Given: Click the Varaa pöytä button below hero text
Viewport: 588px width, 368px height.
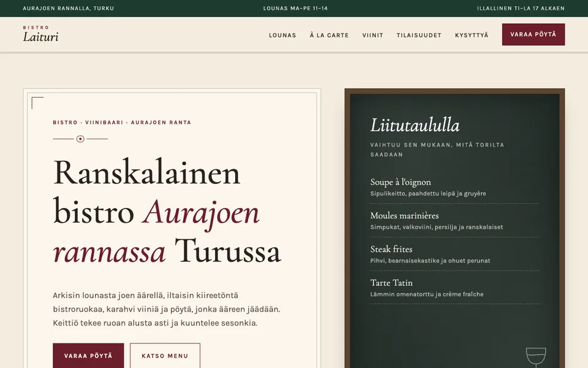Looking at the screenshot, I should [x=88, y=355].
